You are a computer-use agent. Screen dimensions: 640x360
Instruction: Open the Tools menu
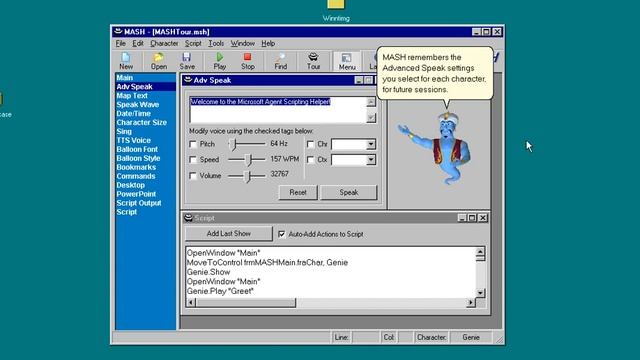(216, 43)
